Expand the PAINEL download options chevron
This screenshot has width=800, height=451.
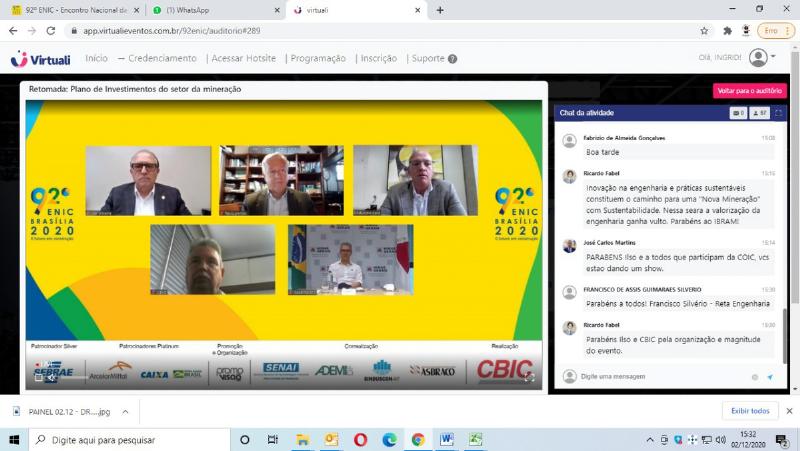click(125, 412)
